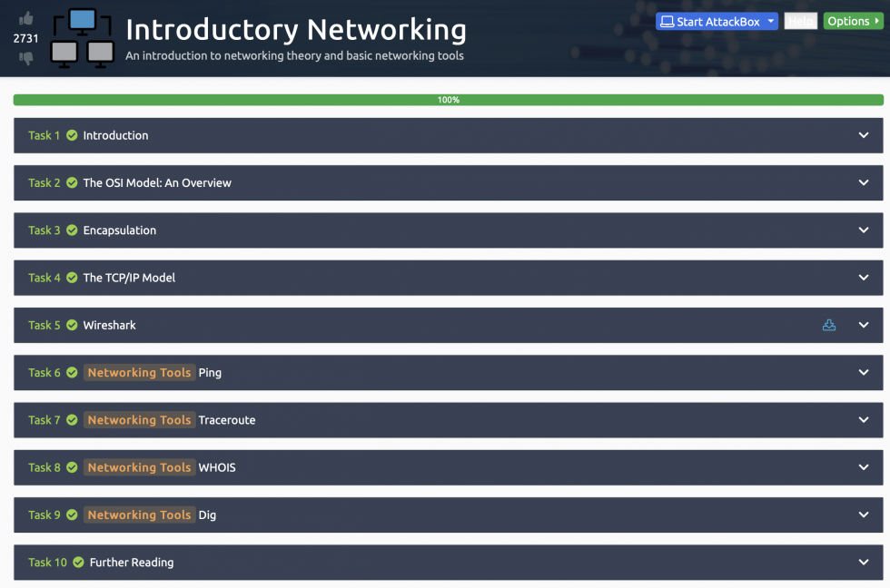Click the Further Reading task title
890x588 pixels.
132,563
